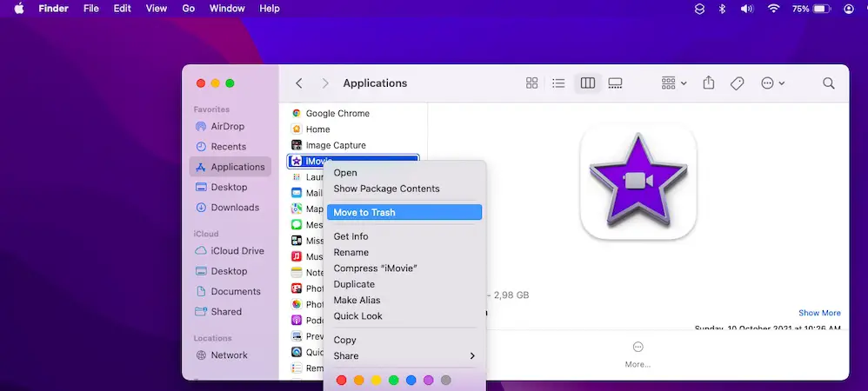
Task: Select the column view button
Action: [588, 83]
